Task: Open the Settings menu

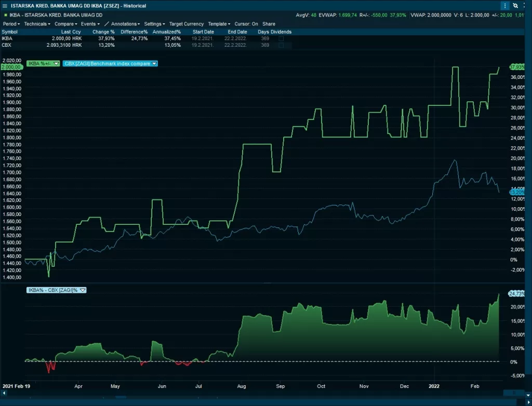Action: 154,24
